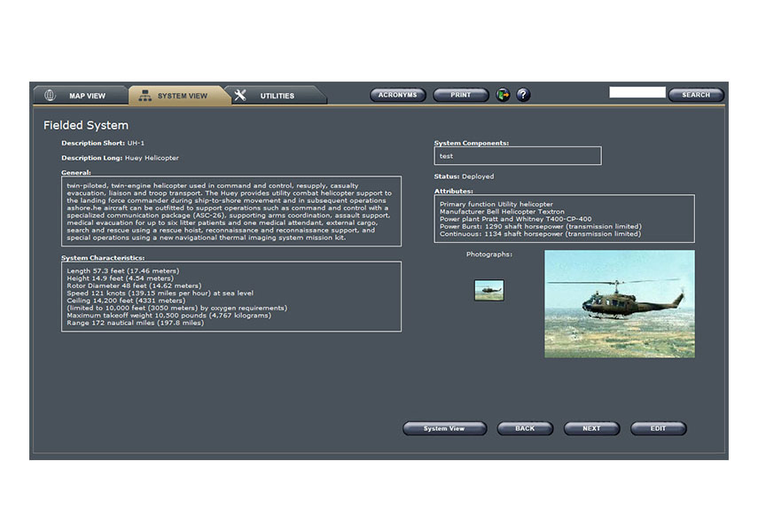Viewport: 758px width, 532px height.
Task: Click 'Description Short: UH-1' text
Action: [103, 143]
